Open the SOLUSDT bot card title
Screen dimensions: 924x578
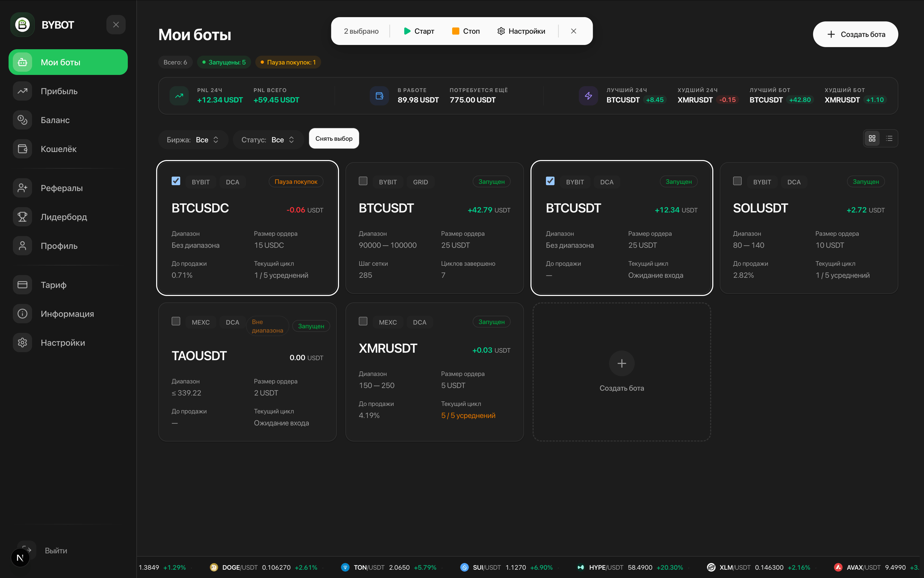pos(761,208)
